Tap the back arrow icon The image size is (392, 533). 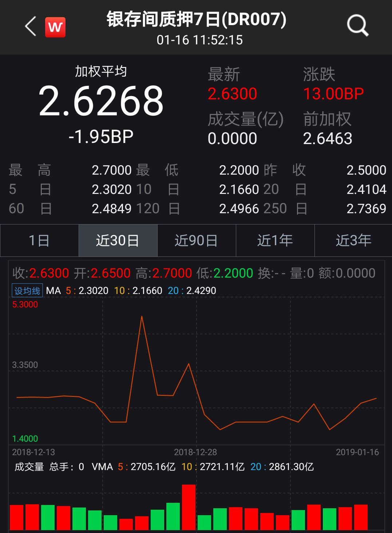coord(31,27)
